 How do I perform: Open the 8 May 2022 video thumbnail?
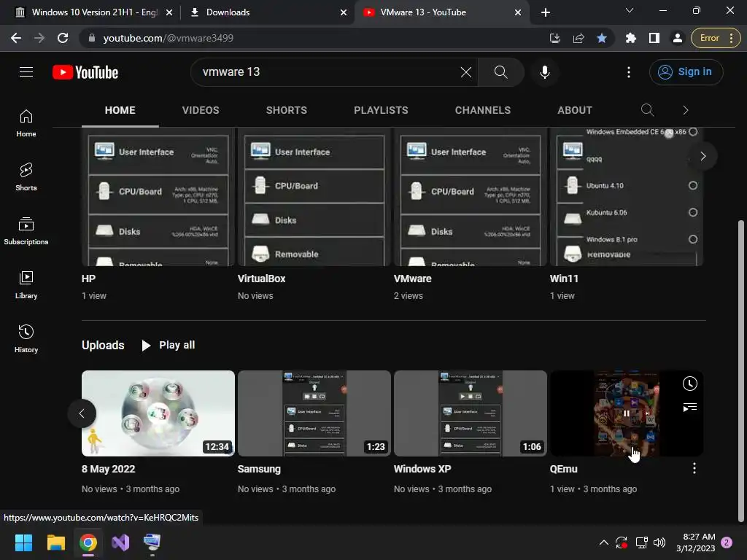[158, 413]
